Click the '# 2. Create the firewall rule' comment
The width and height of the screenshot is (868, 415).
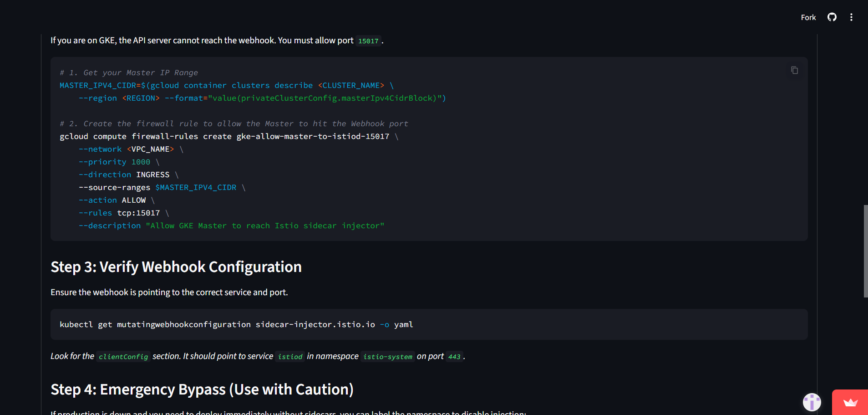tap(234, 124)
